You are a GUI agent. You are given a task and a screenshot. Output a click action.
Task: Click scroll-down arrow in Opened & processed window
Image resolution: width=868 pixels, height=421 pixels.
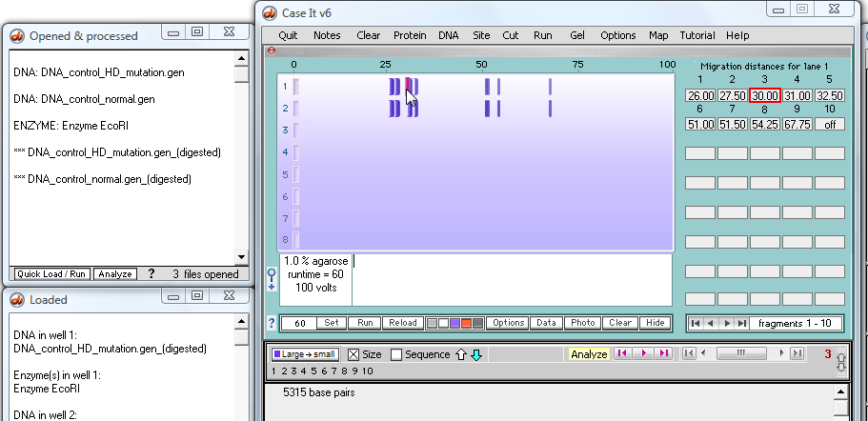click(x=241, y=257)
